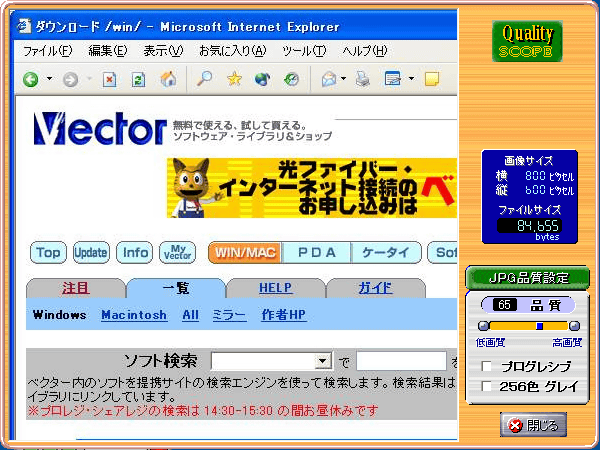Select the 一覧 tab

click(x=176, y=288)
